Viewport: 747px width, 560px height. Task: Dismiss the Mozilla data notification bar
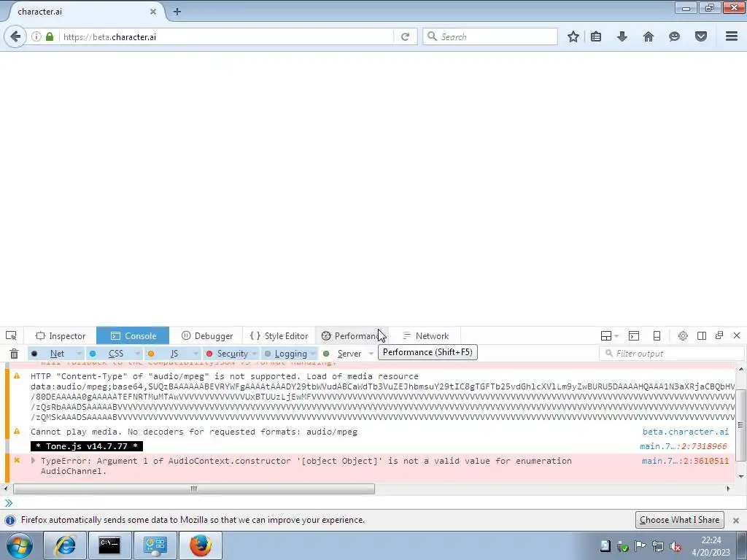click(x=736, y=520)
